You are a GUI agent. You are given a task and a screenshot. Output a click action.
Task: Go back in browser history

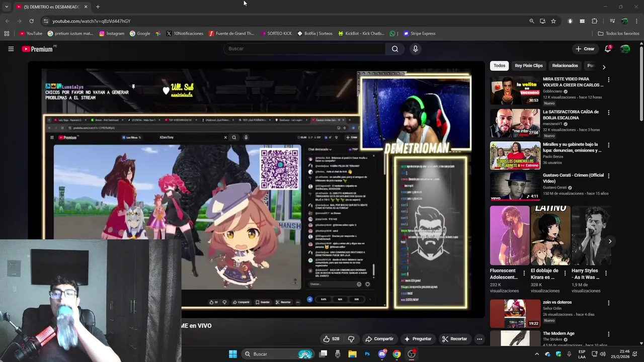tap(7, 21)
